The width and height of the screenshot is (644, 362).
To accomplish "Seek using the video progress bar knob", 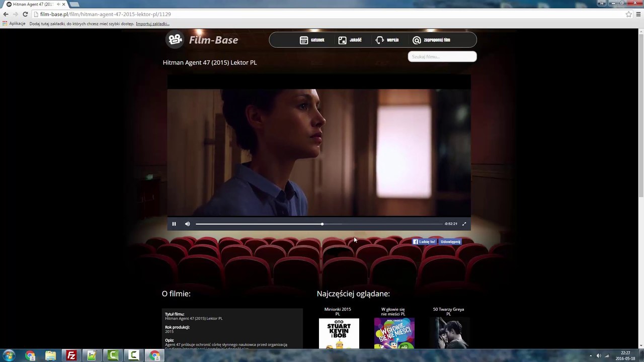I will click(322, 224).
